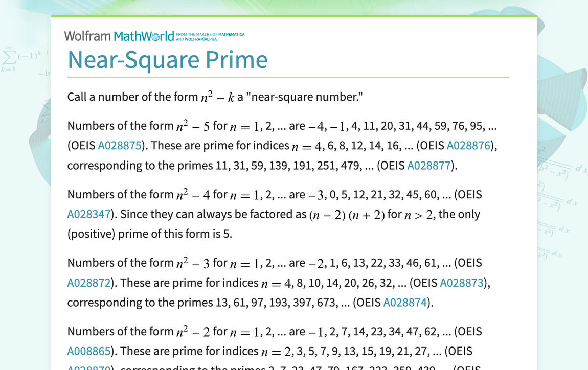Click the Near-Square Prime page title
Viewport: 588px width, 370px height.
point(168,60)
